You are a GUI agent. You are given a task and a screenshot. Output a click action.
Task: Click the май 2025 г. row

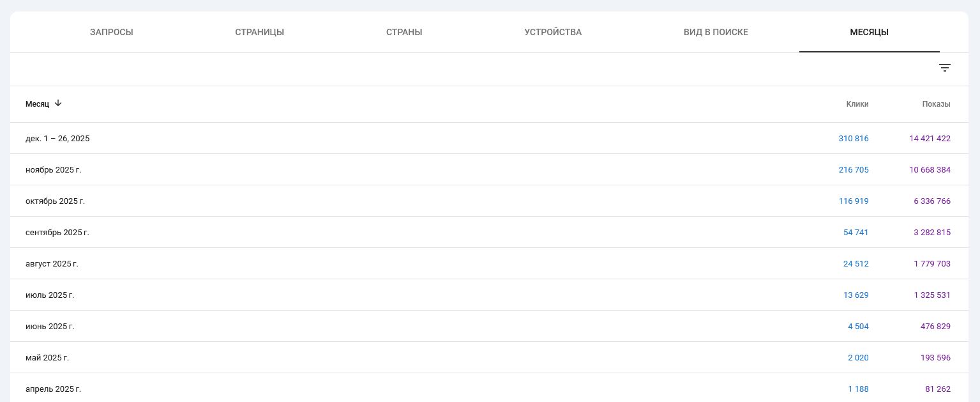[x=47, y=358]
